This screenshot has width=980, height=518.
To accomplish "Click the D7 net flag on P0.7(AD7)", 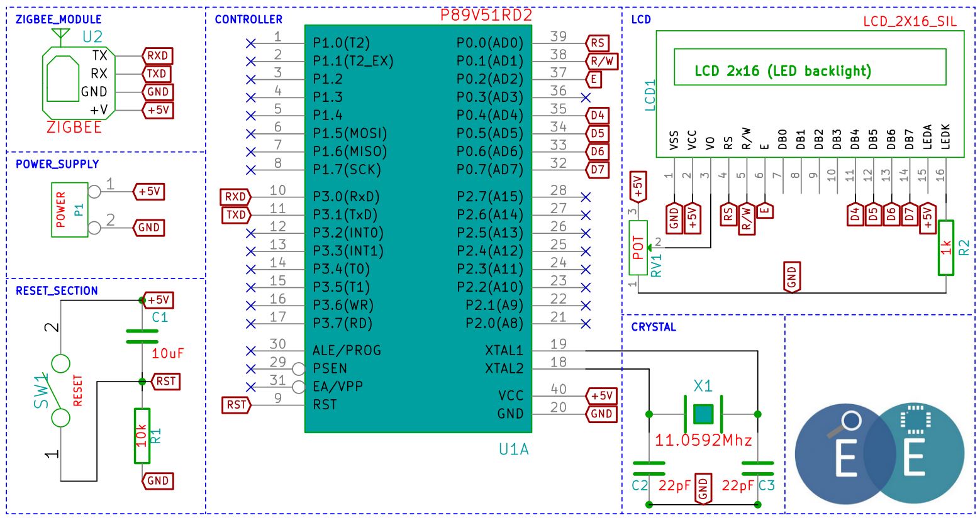I will pyautogui.click(x=597, y=170).
